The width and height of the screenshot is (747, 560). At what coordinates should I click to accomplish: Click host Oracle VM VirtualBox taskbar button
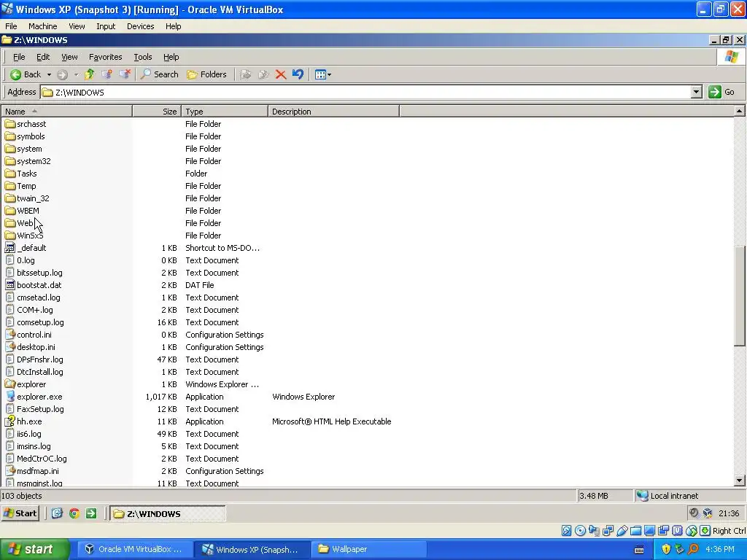135,549
